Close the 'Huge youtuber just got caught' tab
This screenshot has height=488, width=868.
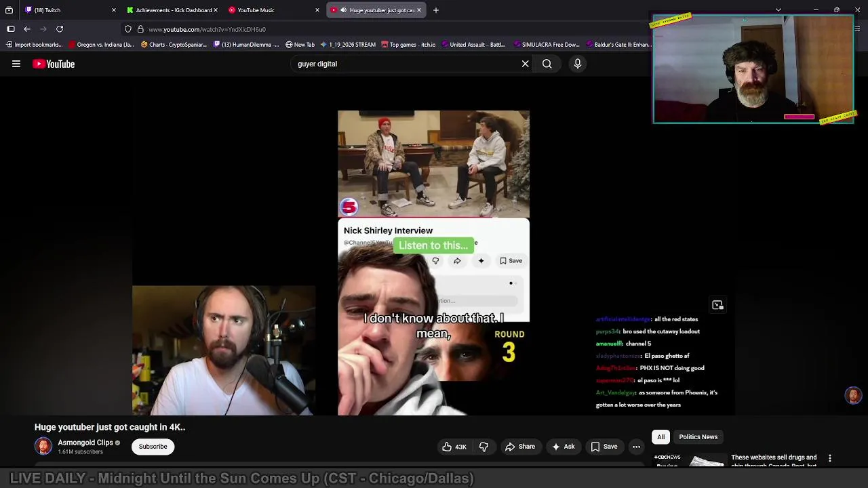pos(419,10)
